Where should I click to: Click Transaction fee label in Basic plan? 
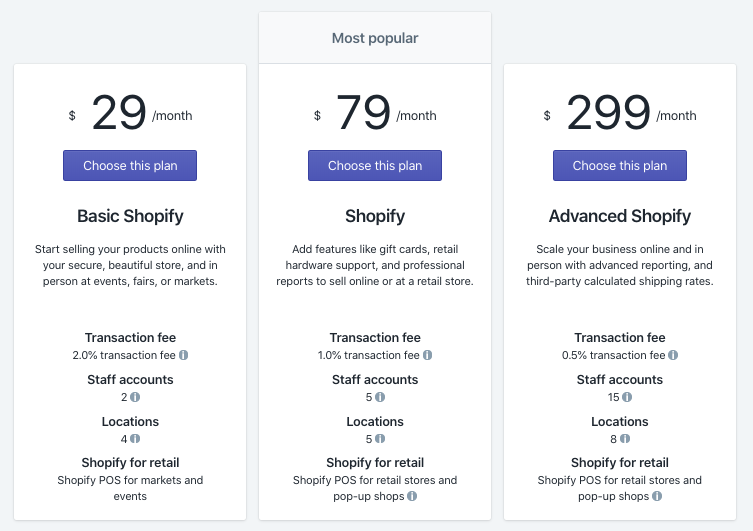point(130,338)
